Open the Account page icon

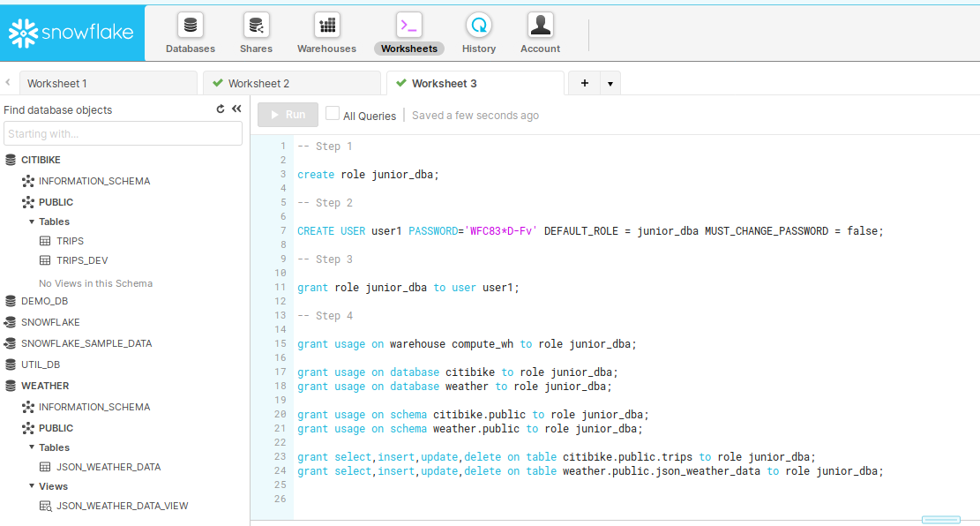pyautogui.click(x=540, y=26)
